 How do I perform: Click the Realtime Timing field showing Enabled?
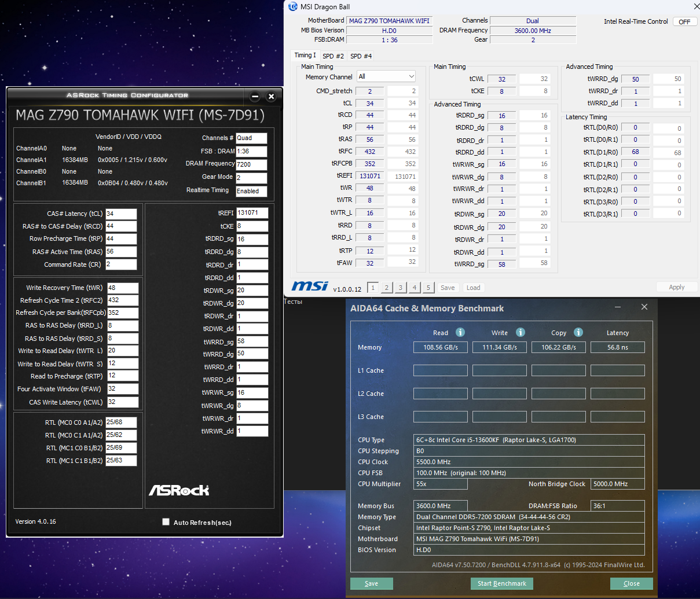(251, 191)
